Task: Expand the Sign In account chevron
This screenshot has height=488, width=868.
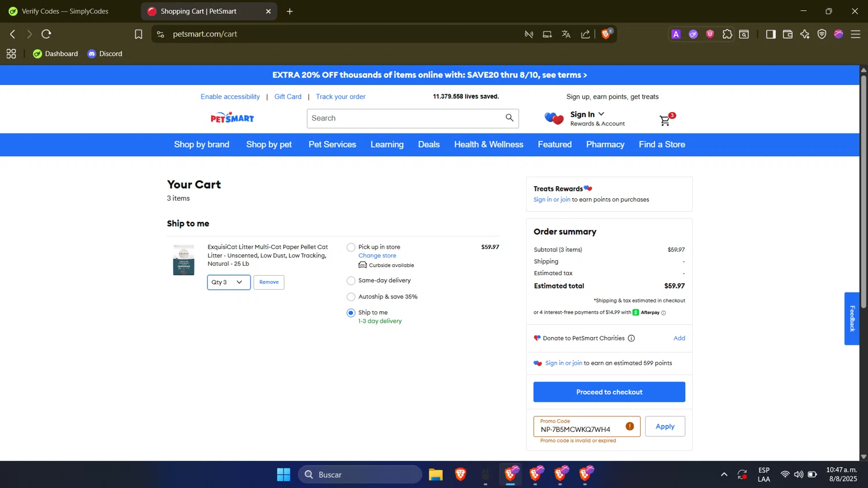Action: [x=601, y=114]
